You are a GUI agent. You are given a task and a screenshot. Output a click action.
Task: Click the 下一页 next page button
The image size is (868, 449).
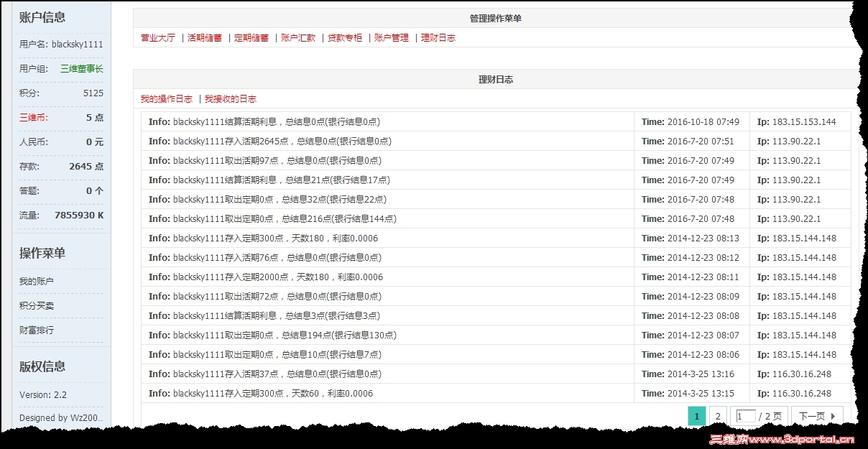click(818, 416)
